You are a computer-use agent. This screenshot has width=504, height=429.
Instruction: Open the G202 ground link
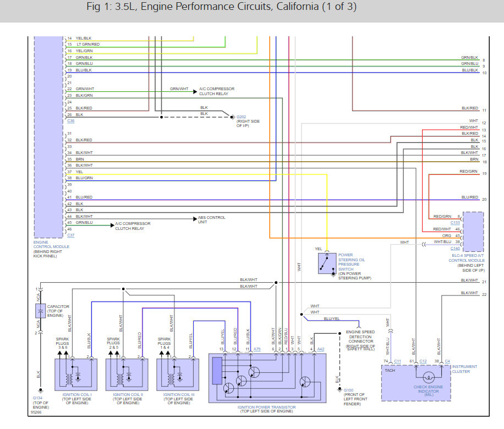click(x=241, y=117)
